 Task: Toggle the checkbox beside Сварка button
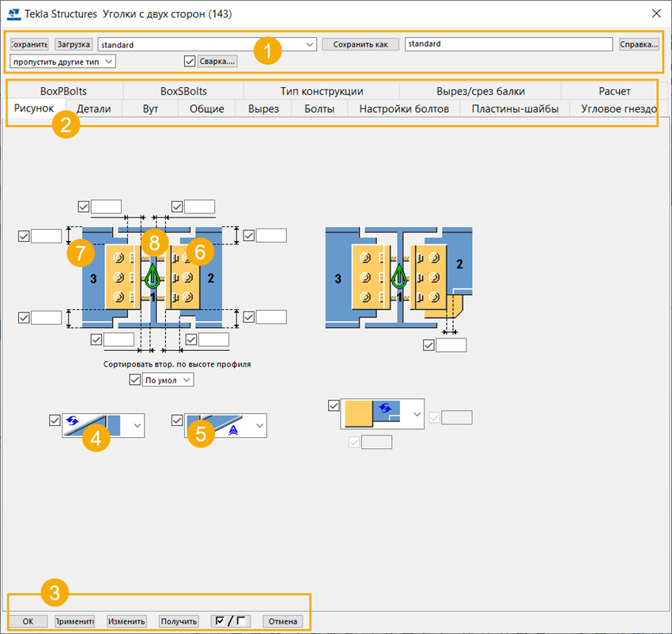[x=190, y=62]
